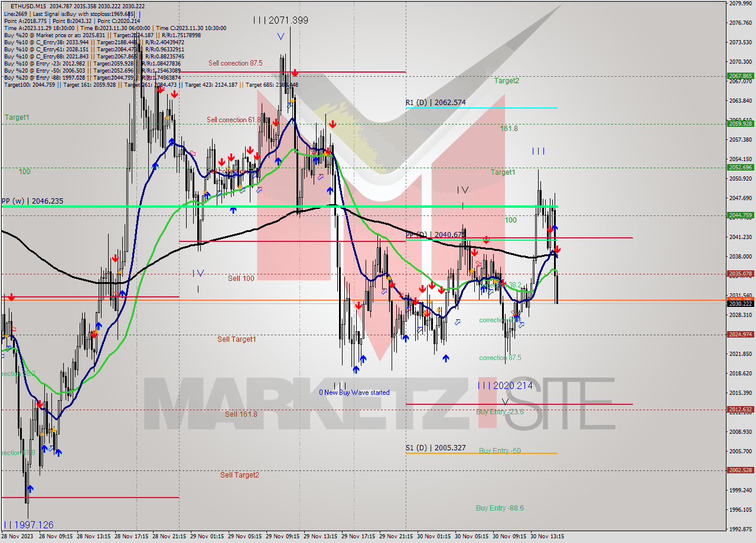Select the red 2012.632 price tag
The height and width of the screenshot is (543, 756).
[x=741, y=410]
